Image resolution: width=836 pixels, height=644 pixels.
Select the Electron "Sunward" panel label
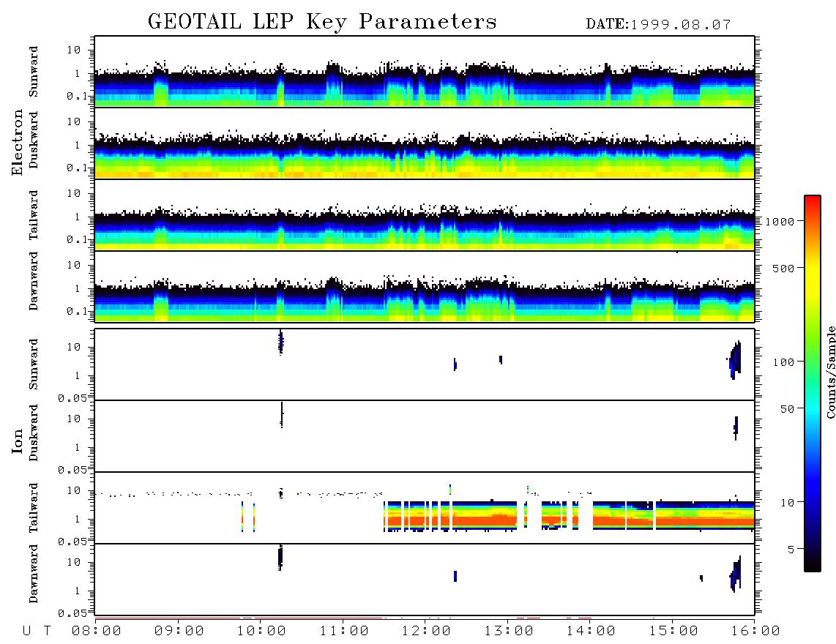click(x=34, y=72)
